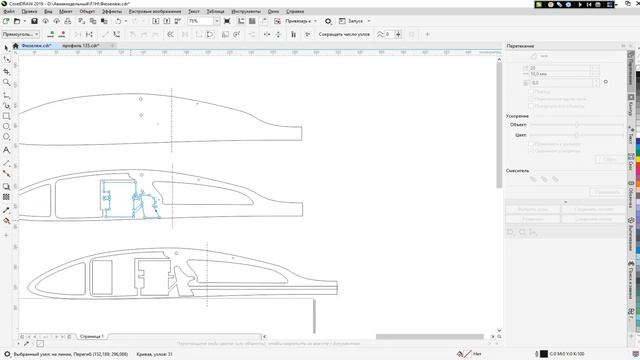Open Options gear icon in toolbar
The width and height of the screenshot is (640, 360).
(x=328, y=21)
